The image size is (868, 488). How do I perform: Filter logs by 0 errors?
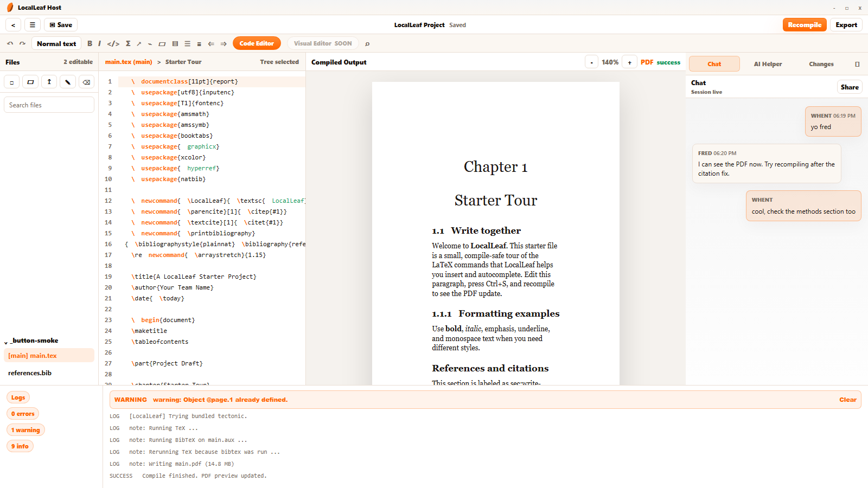(x=23, y=414)
